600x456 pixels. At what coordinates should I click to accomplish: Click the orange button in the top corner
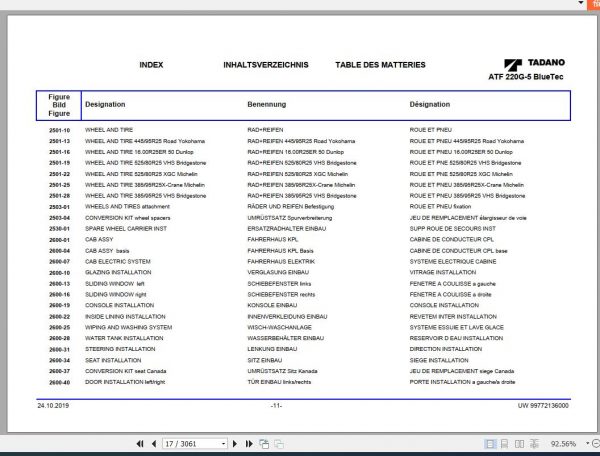coord(594,4)
